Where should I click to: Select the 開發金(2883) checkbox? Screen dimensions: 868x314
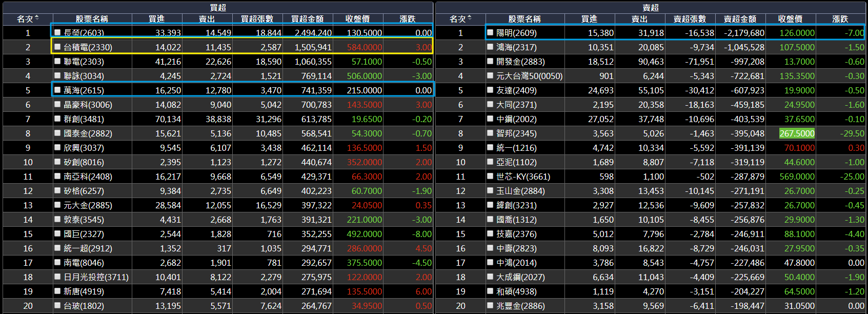(x=491, y=61)
